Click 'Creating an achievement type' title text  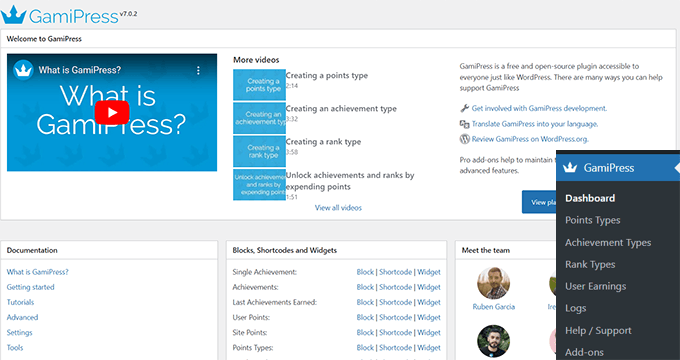[341, 109]
